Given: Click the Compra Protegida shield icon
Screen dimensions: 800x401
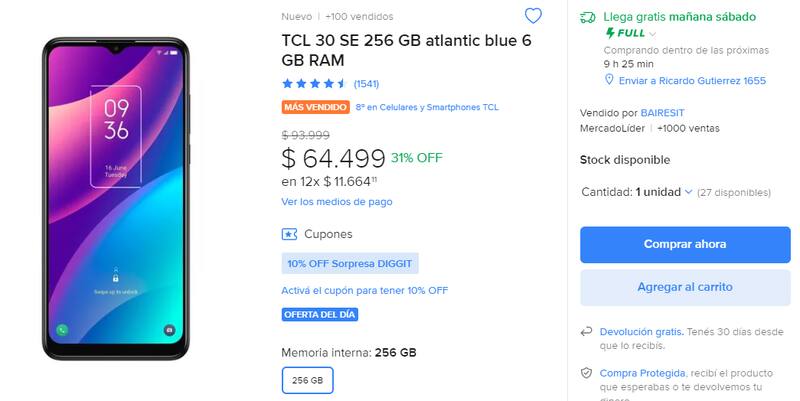Looking at the screenshot, I should [x=586, y=372].
